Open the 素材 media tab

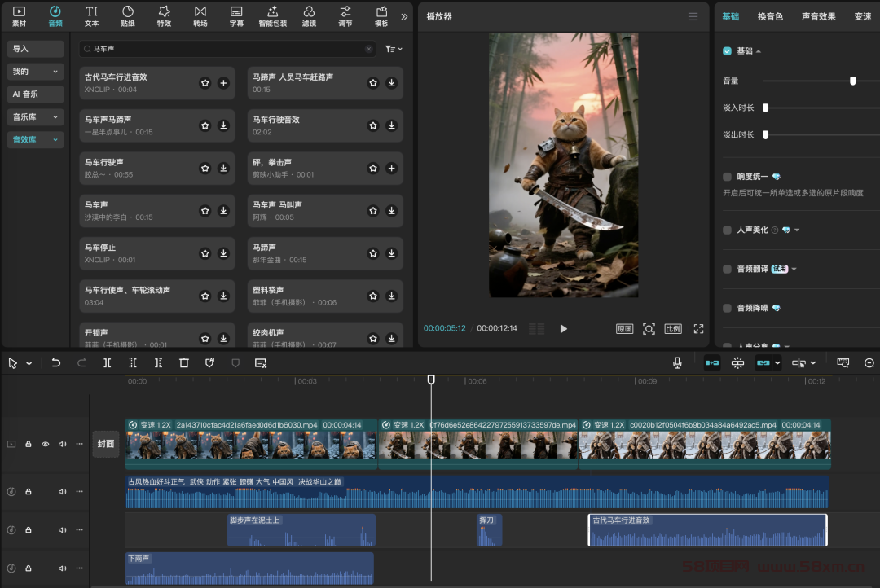[19, 16]
